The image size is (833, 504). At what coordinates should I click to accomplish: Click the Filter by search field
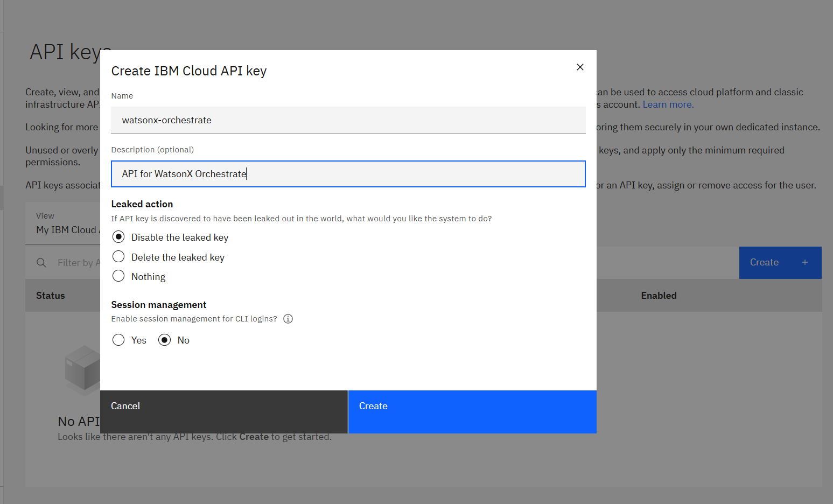(x=79, y=263)
